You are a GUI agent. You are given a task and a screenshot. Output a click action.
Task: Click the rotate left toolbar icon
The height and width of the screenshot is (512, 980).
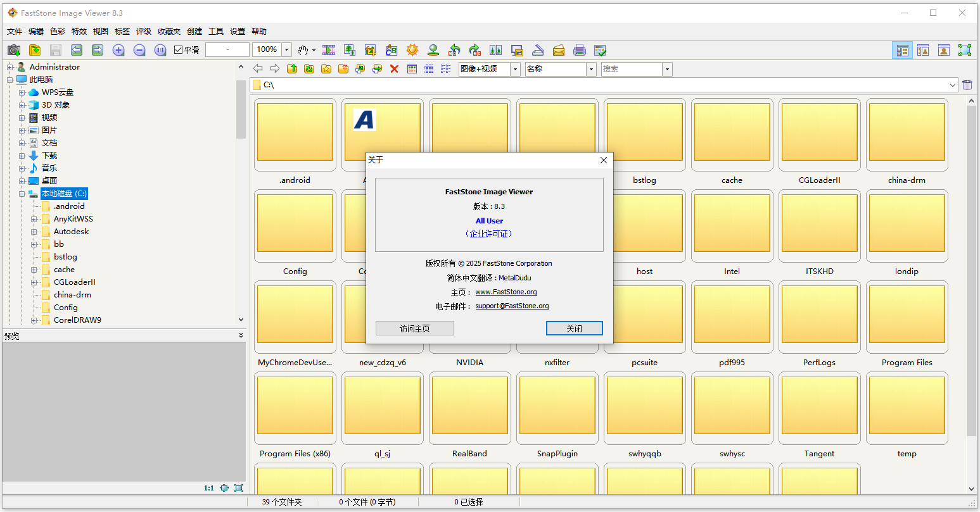454,50
